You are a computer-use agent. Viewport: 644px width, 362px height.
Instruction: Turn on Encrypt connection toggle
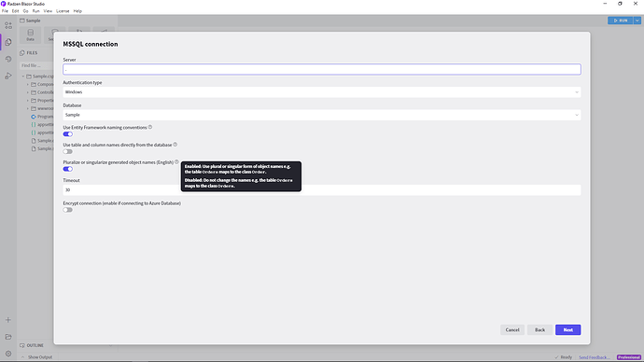coord(68,210)
